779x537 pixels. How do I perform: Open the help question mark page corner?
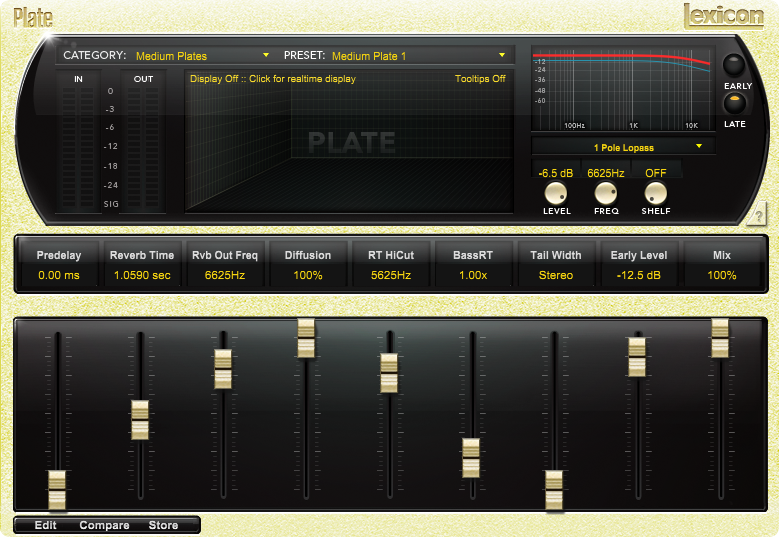click(x=758, y=216)
